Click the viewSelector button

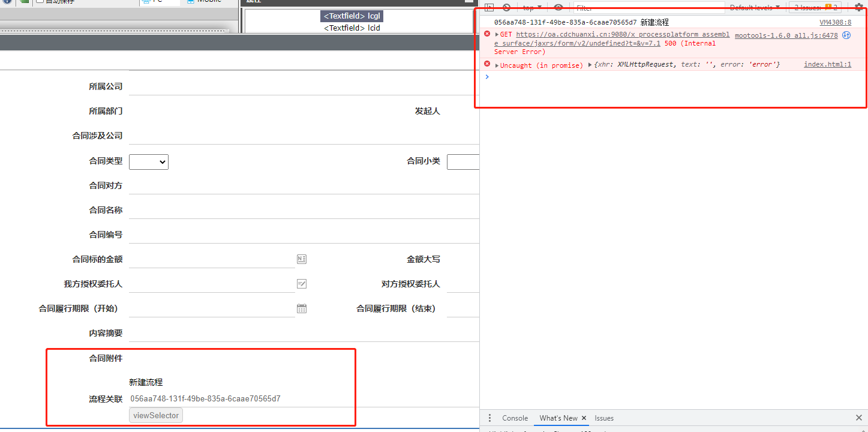155,415
